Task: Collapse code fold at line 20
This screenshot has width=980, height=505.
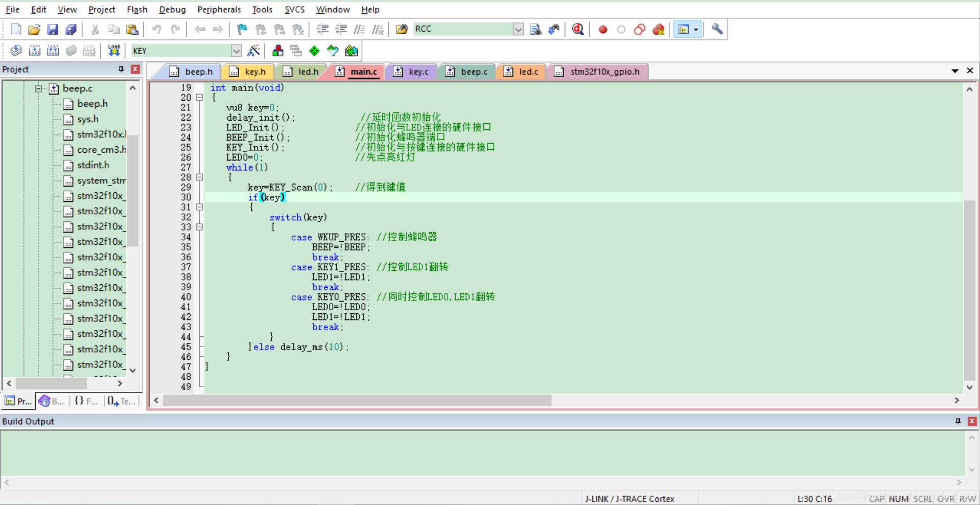Action: point(199,97)
